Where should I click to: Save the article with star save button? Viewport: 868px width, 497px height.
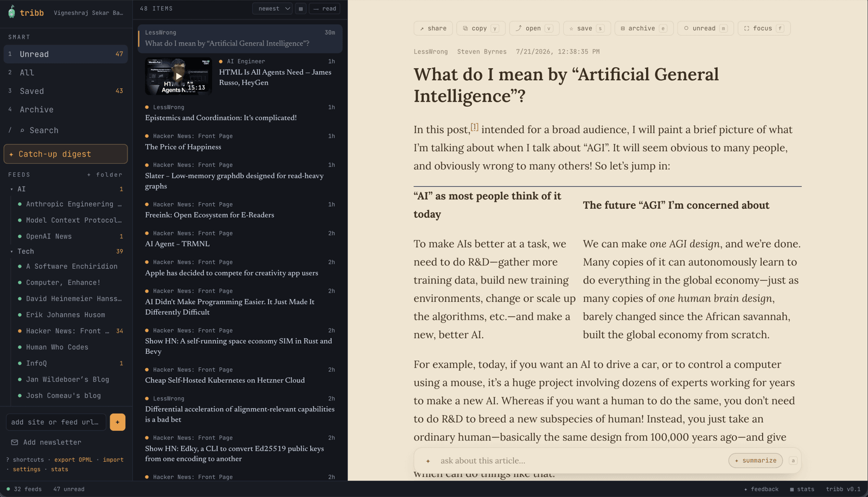pyautogui.click(x=586, y=28)
